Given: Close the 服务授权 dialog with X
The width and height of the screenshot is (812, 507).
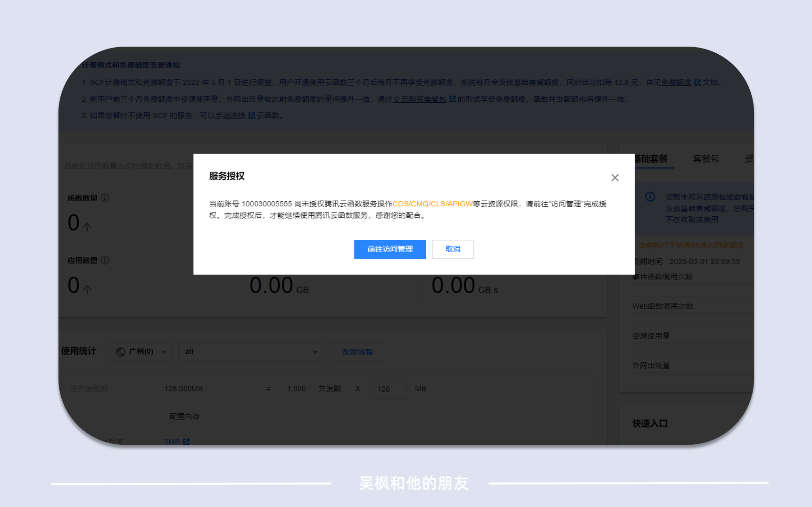Looking at the screenshot, I should coord(615,178).
